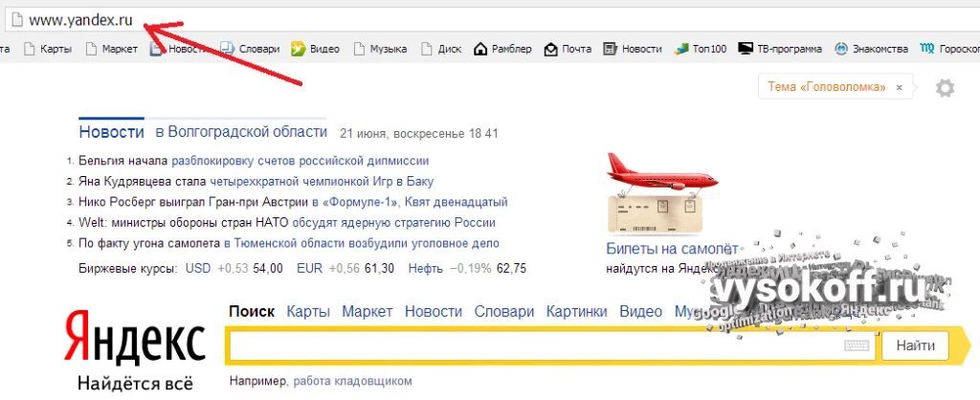
Task: Open Картинки tab above search box
Action: click(577, 311)
